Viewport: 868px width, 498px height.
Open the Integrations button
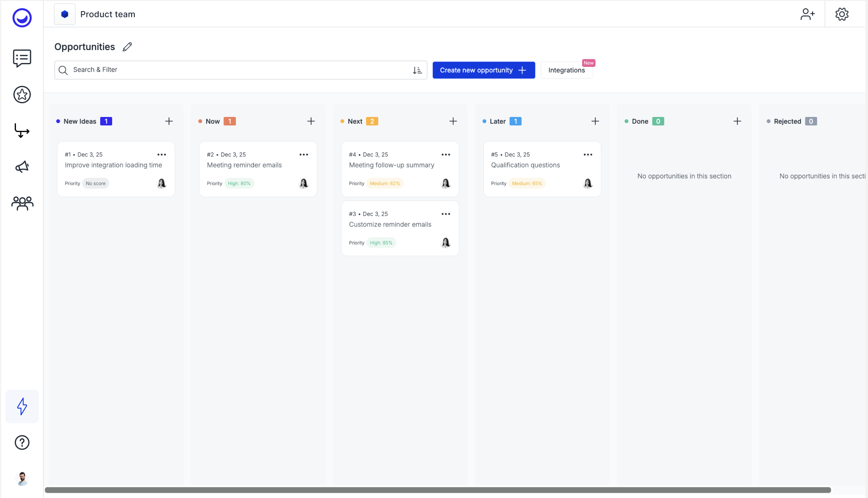(566, 70)
